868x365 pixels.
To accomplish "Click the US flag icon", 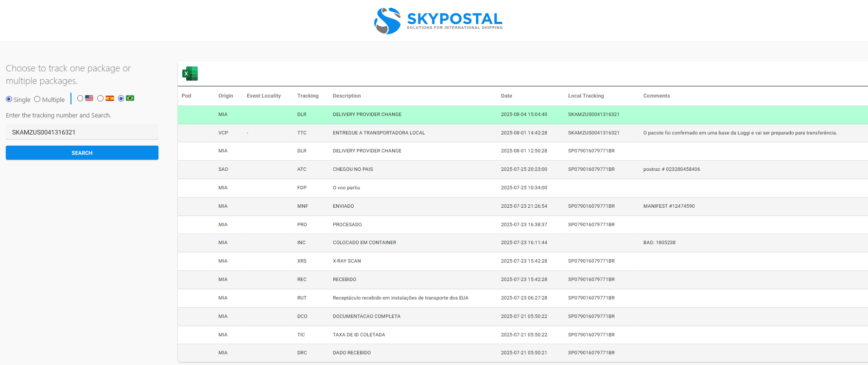I will [x=89, y=98].
